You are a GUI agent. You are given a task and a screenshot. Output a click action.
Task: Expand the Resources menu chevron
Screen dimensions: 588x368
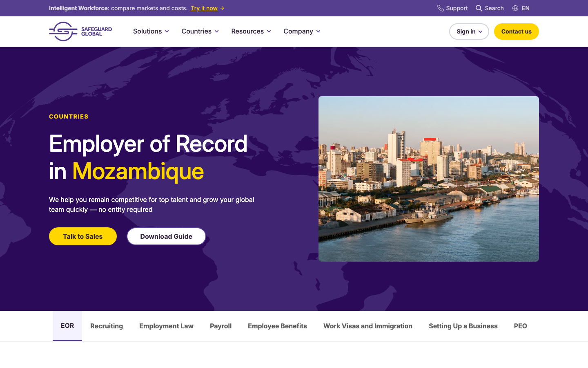tap(269, 31)
